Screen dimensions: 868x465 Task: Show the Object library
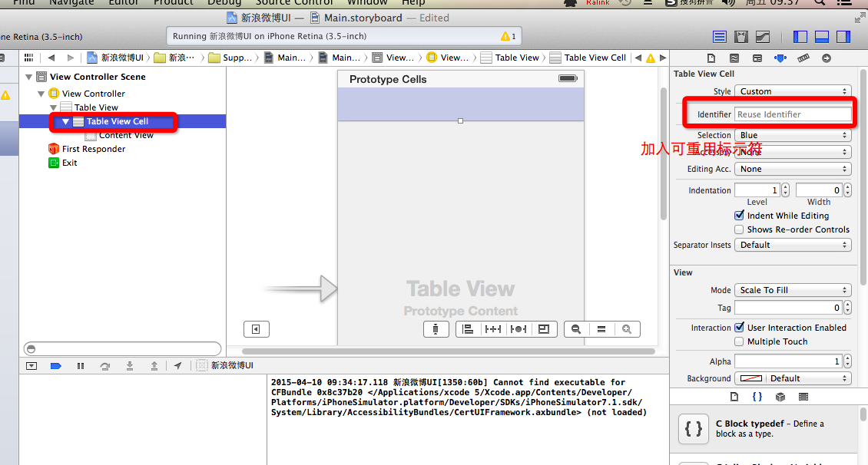click(x=780, y=397)
